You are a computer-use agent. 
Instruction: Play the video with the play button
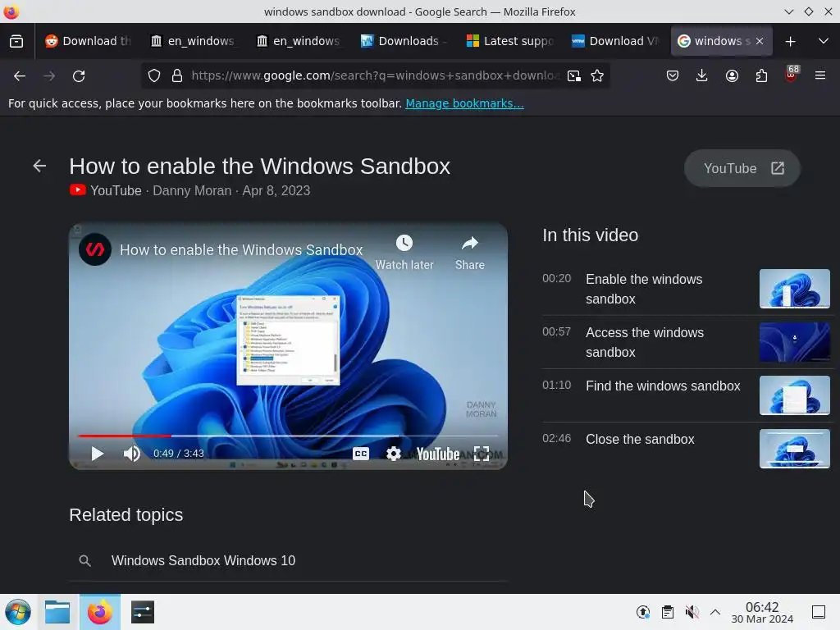click(x=97, y=454)
